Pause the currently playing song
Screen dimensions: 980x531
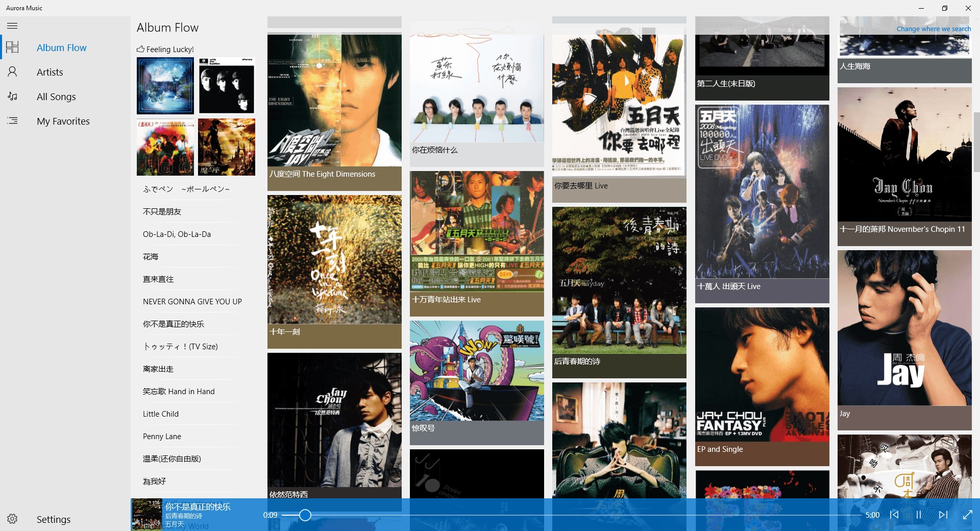918,515
